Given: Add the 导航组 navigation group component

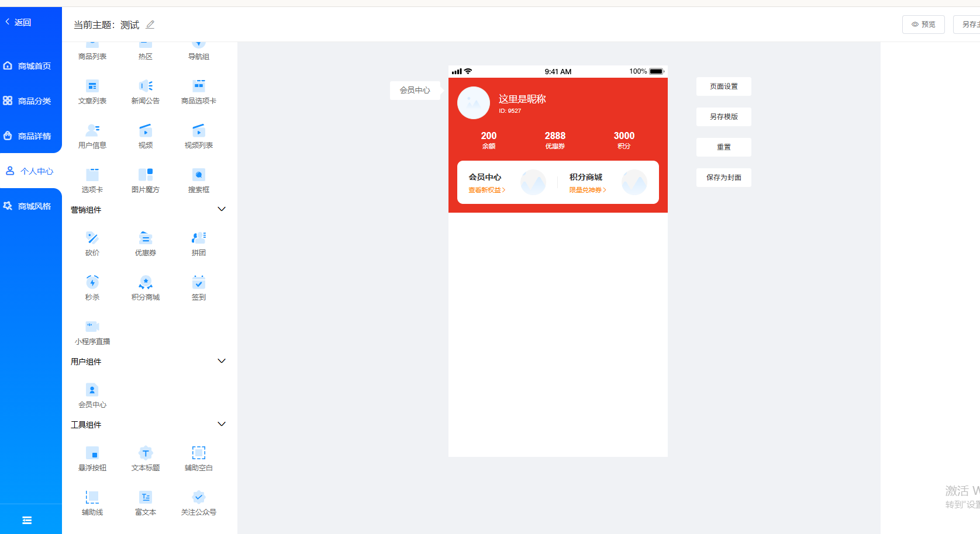Looking at the screenshot, I should [x=199, y=51].
